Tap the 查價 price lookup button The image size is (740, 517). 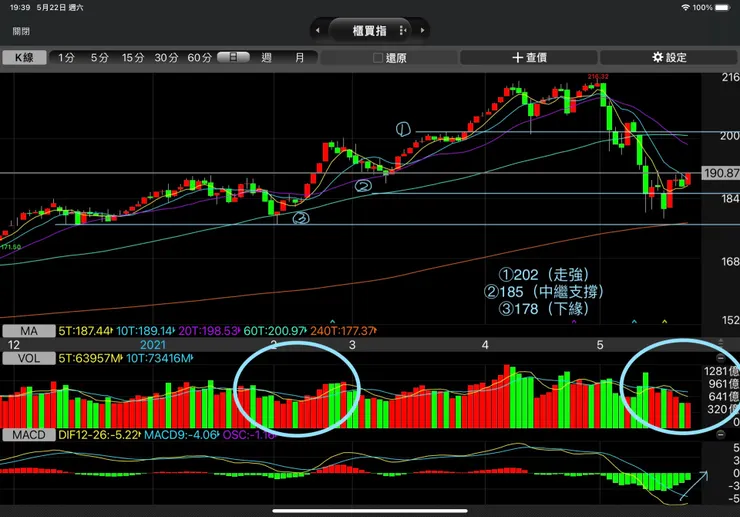coord(529,58)
